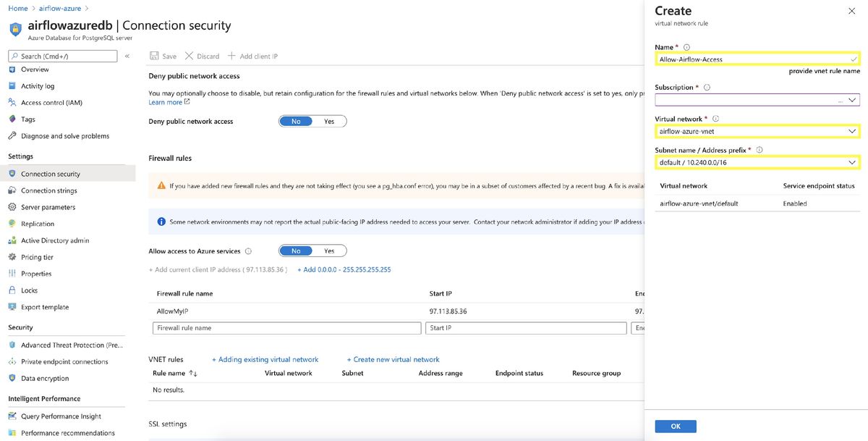
Task: Click the Export template icon
Action: click(x=12, y=307)
